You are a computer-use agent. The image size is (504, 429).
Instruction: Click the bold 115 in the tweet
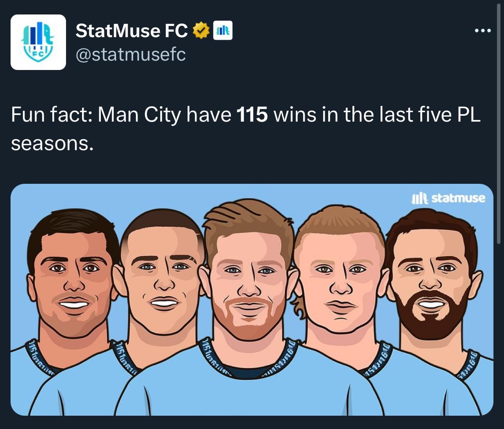point(252,115)
